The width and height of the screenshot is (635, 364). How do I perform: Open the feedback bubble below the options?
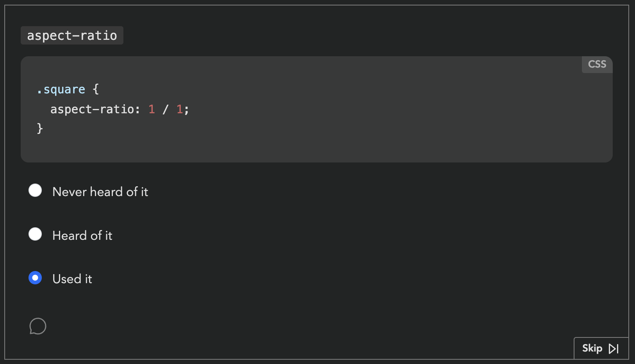coord(38,327)
